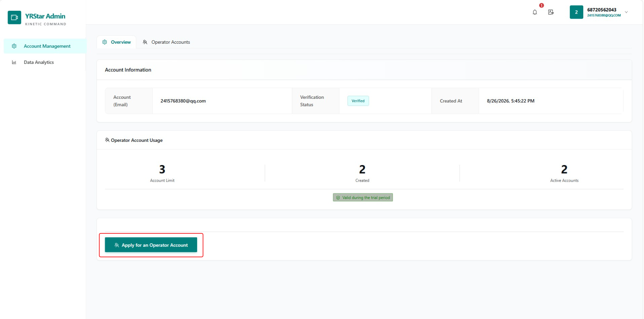The image size is (644, 319).
Task: Open Account Management in the sidebar
Action: coord(45,46)
